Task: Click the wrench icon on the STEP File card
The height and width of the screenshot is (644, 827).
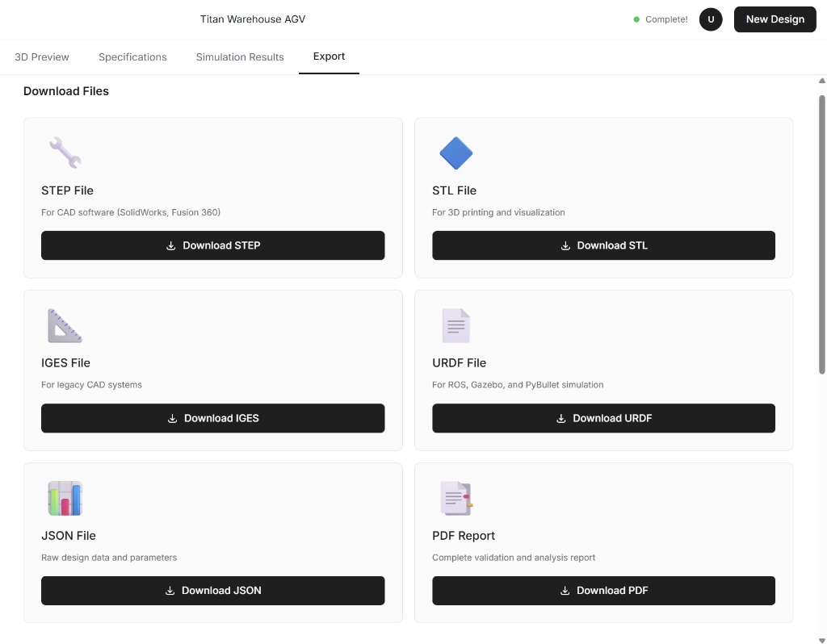Action: click(65, 153)
